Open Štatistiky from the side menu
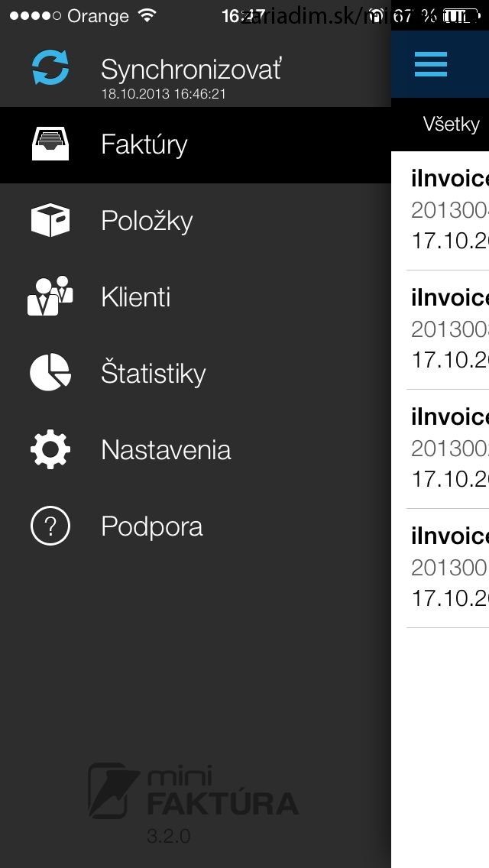This screenshot has width=489, height=868. point(196,373)
